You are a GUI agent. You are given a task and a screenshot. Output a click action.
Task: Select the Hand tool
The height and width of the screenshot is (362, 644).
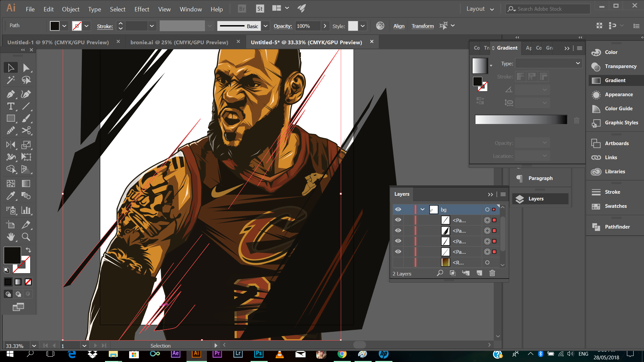click(11, 237)
